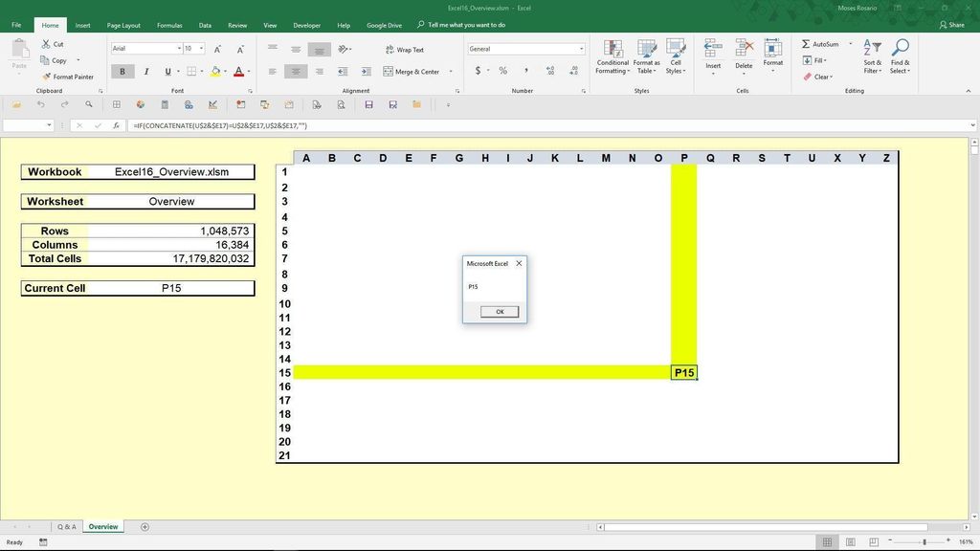
Task: Toggle Bold formatting
Action: 122,71
